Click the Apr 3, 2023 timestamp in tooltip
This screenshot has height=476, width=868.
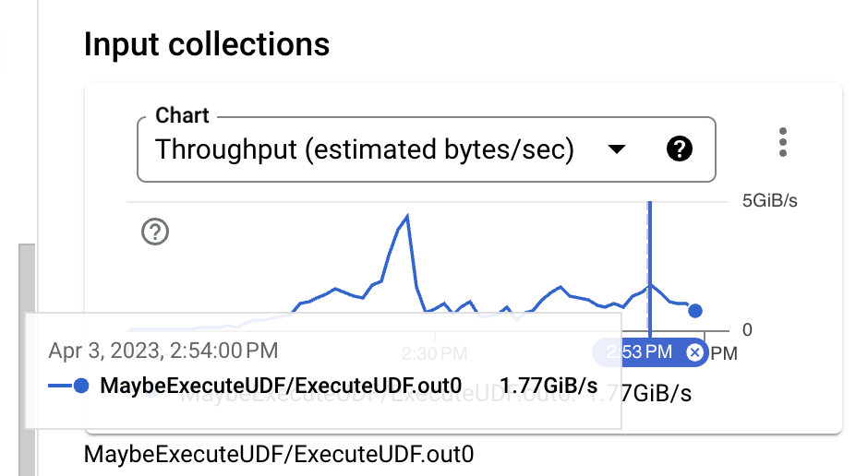[x=163, y=351]
